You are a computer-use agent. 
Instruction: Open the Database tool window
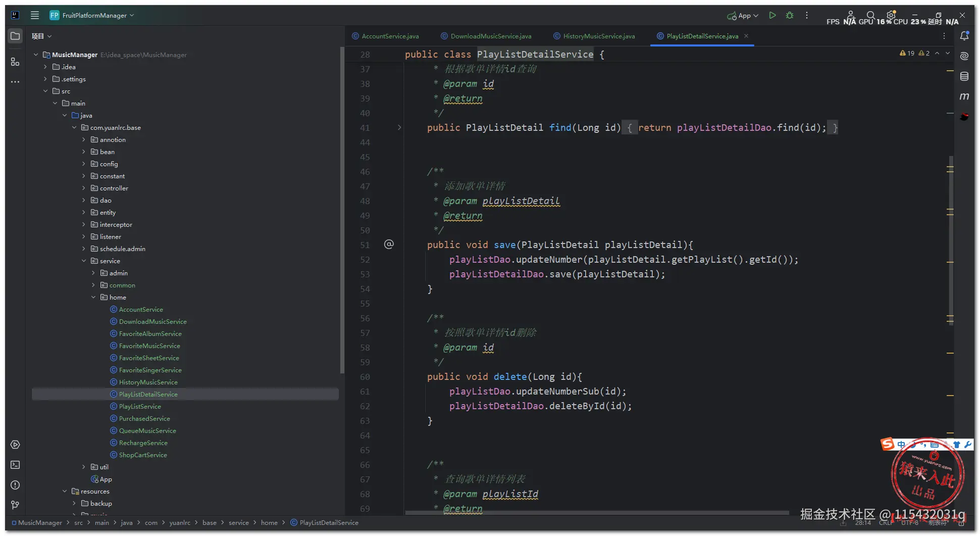click(x=964, y=76)
